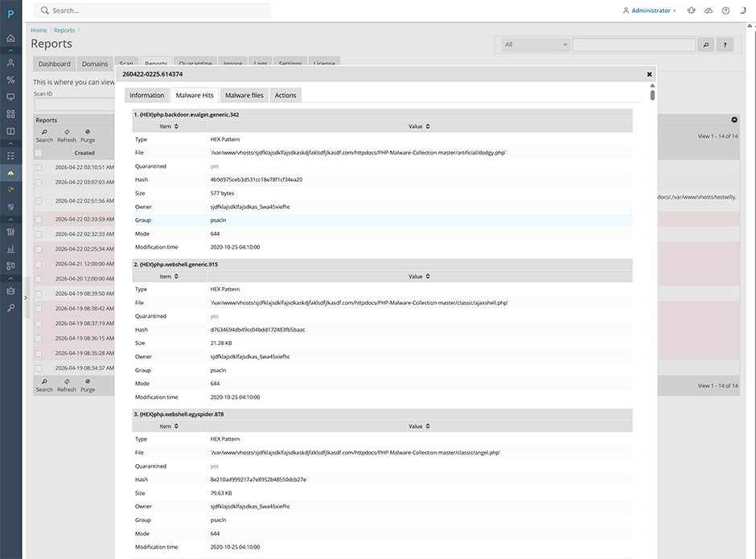The image size is (756, 559).
Task: Open the Dashboard tab button
Action: pos(55,64)
